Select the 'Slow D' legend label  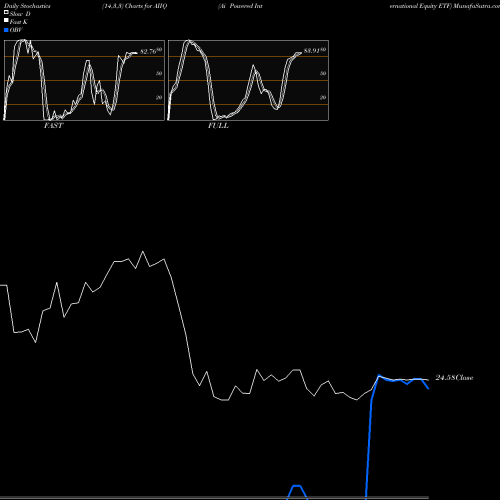(20, 14)
